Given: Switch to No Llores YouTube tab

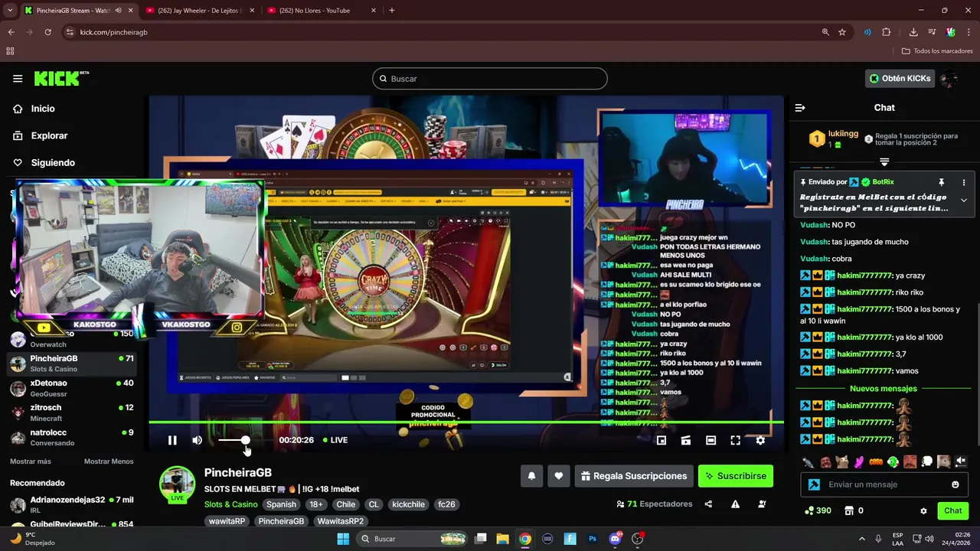Looking at the screenshot, I should pyautogui.click(x=322, y=11).
